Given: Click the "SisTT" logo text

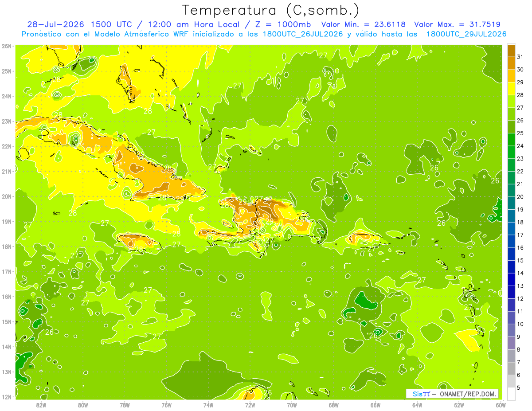Looking at the screenshot, I should click(x=421, y=394).
